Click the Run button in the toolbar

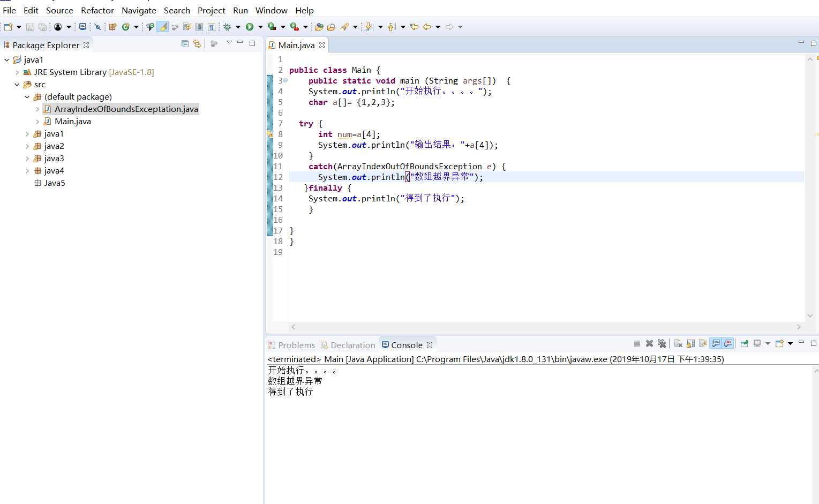(x=250, y=27)
